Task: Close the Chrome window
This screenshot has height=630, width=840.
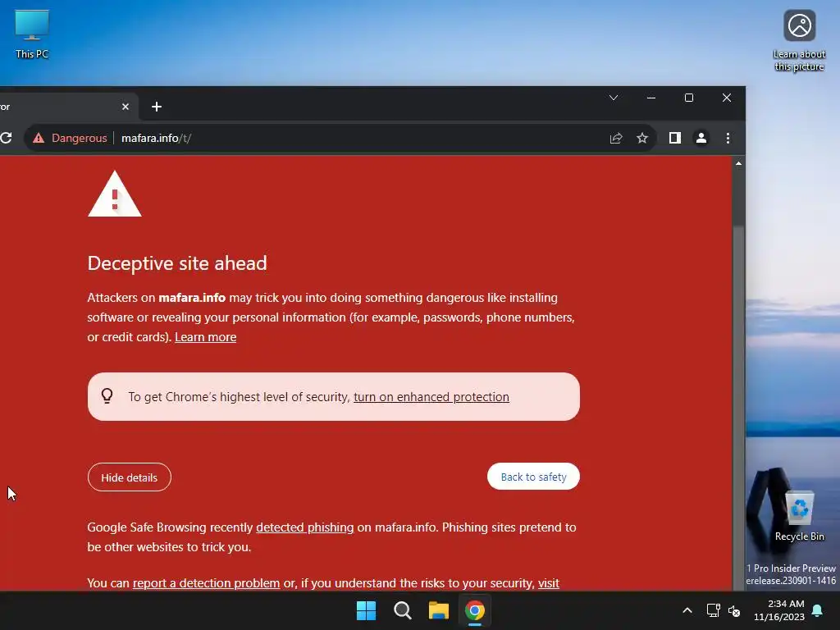Action: 727,98
